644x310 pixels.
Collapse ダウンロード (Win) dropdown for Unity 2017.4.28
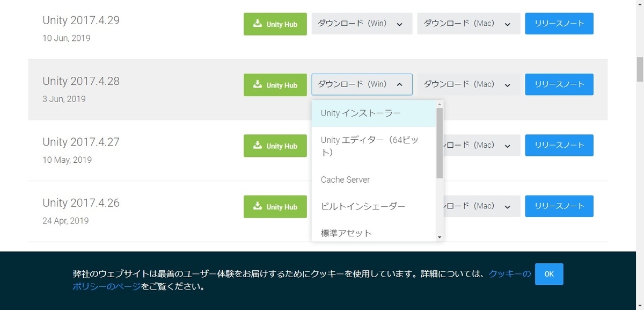[x=362, y=84]
